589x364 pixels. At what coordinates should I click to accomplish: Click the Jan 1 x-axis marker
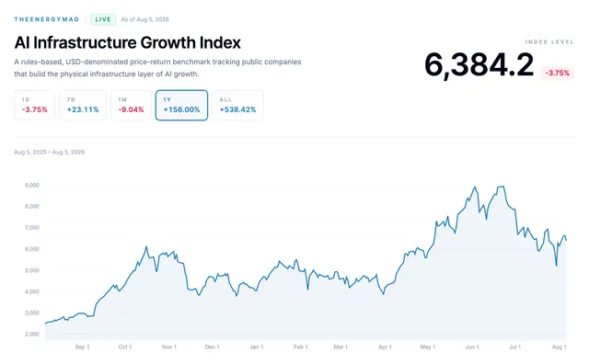click(256, 347)
